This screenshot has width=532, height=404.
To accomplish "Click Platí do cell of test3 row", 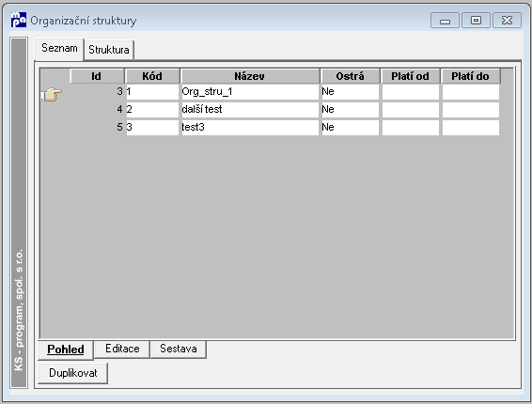I will (x=471, y=128).
